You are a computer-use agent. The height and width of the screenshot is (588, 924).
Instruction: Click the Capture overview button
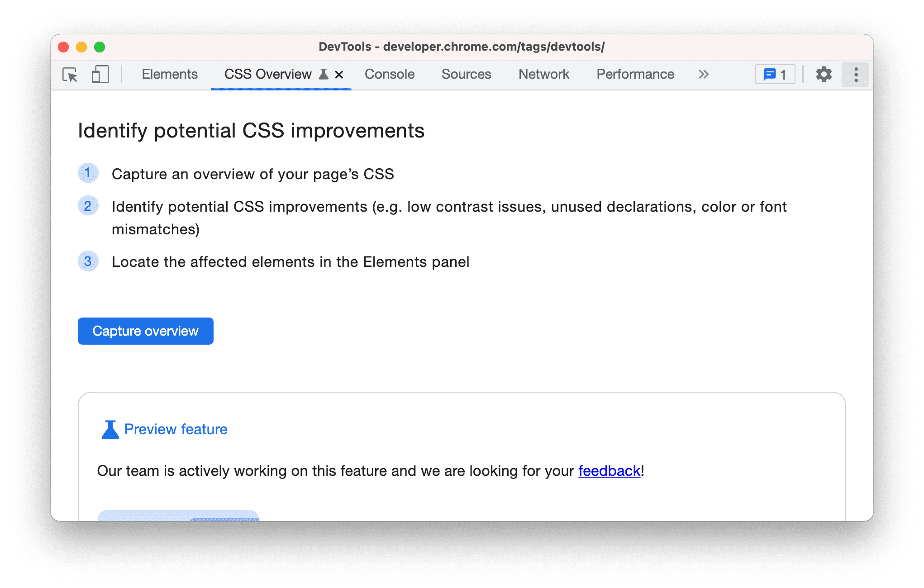tap(145, 331)
